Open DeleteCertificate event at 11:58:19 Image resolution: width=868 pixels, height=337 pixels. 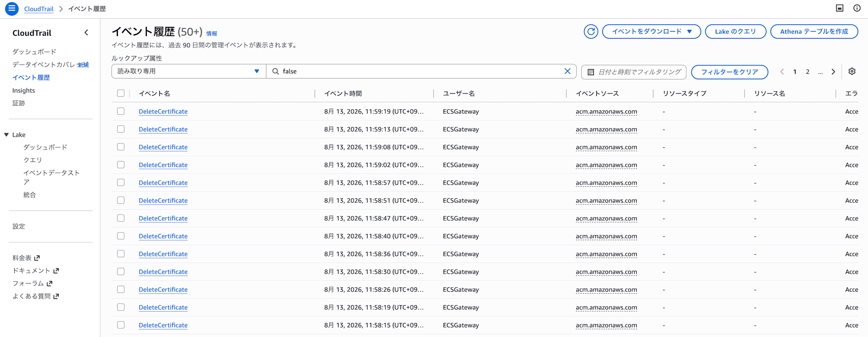point(163,307)
